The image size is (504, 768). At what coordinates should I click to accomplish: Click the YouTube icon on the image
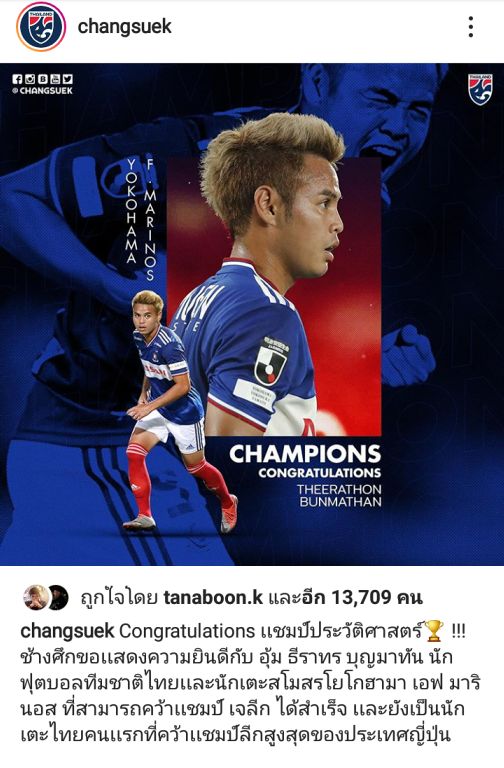pos(55,79)
